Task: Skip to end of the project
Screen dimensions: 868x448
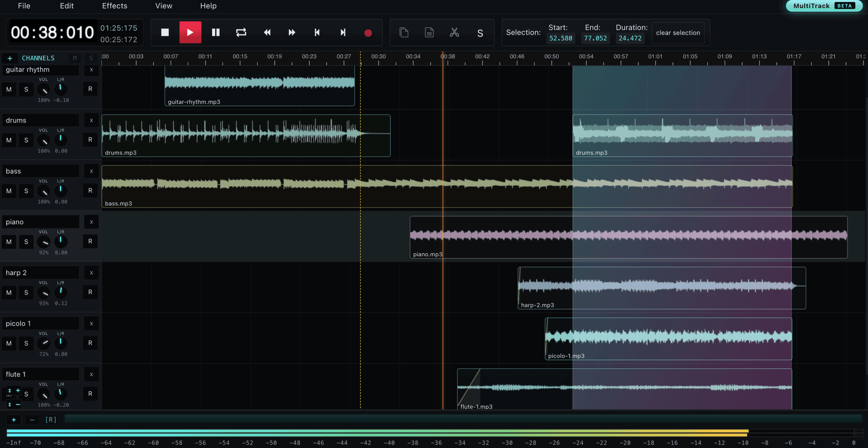Action: [x=343, y=33]
